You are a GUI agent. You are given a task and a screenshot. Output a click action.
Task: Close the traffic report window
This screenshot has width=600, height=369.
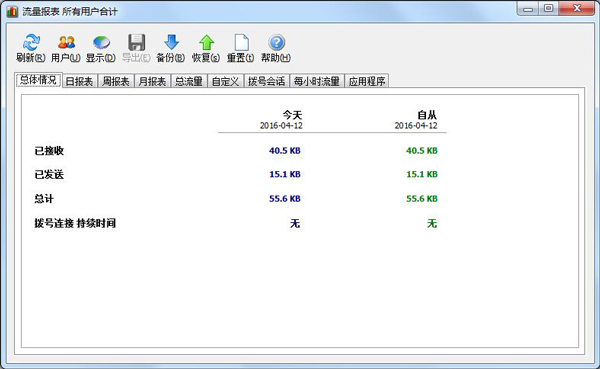click(x=577, y=8)
